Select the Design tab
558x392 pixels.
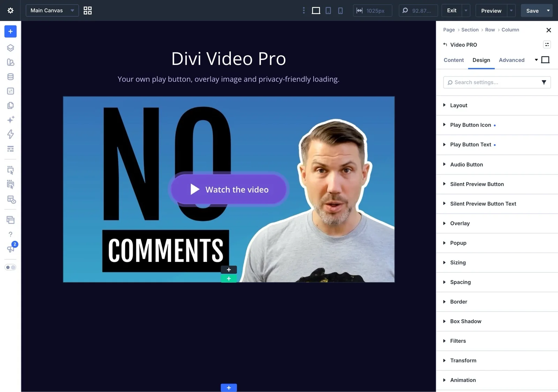pos(481,60)
